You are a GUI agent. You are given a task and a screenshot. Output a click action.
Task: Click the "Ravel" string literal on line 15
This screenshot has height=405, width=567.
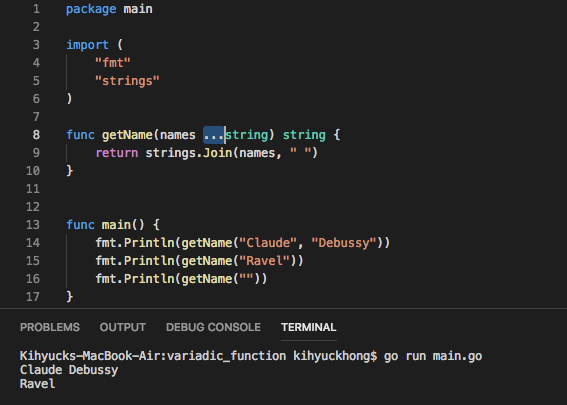pyautogui.click(x=264, y=261)
